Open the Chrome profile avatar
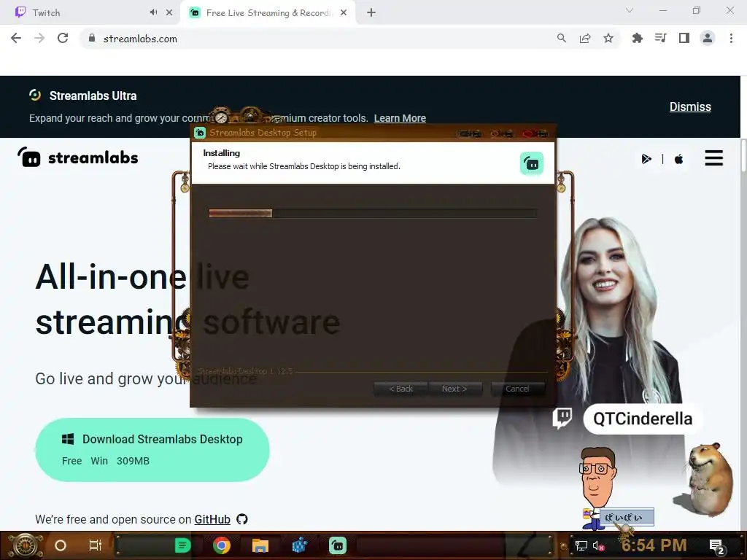 tap(708, 38)
